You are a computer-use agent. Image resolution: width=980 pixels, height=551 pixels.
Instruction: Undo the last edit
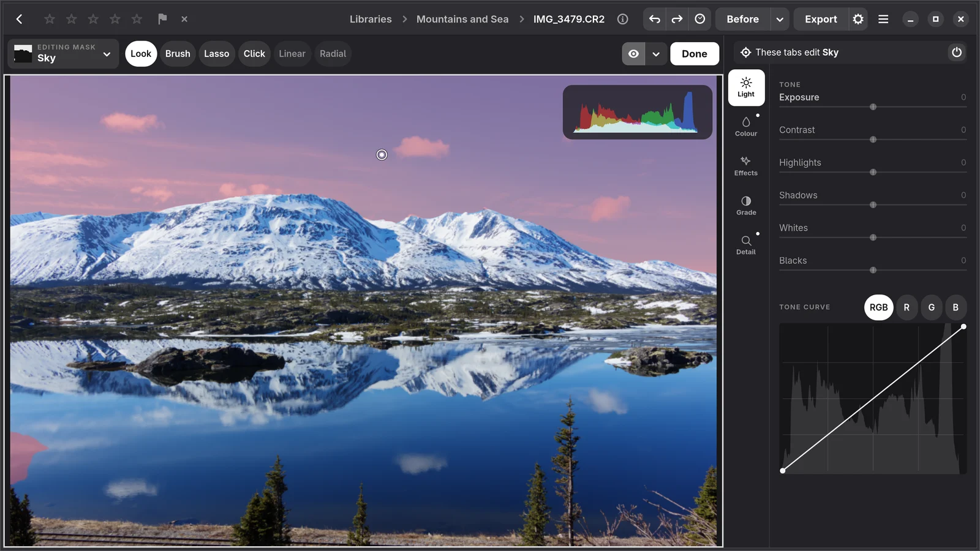[x=655, y=19]
